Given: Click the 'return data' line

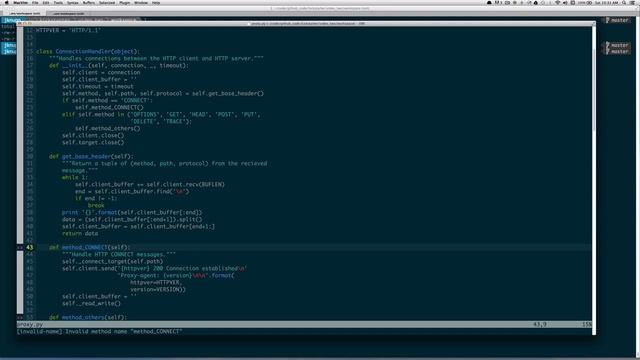Looking at the screenshot, I should [x=80, y=233].
